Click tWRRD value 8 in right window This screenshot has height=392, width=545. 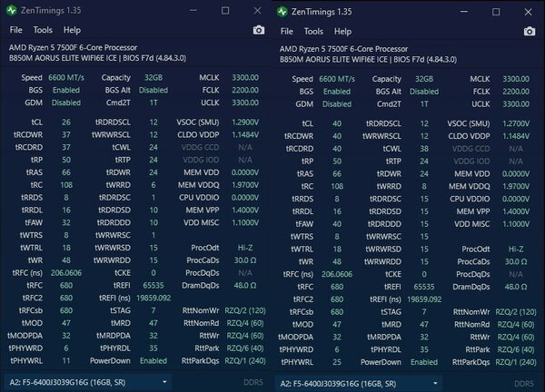coord(424,186)
